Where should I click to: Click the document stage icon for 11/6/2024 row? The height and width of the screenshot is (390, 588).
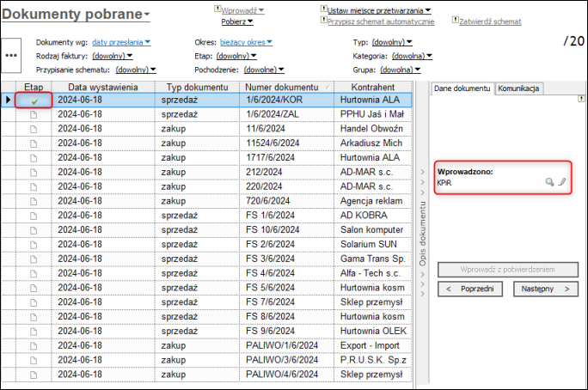coord(34,129)
